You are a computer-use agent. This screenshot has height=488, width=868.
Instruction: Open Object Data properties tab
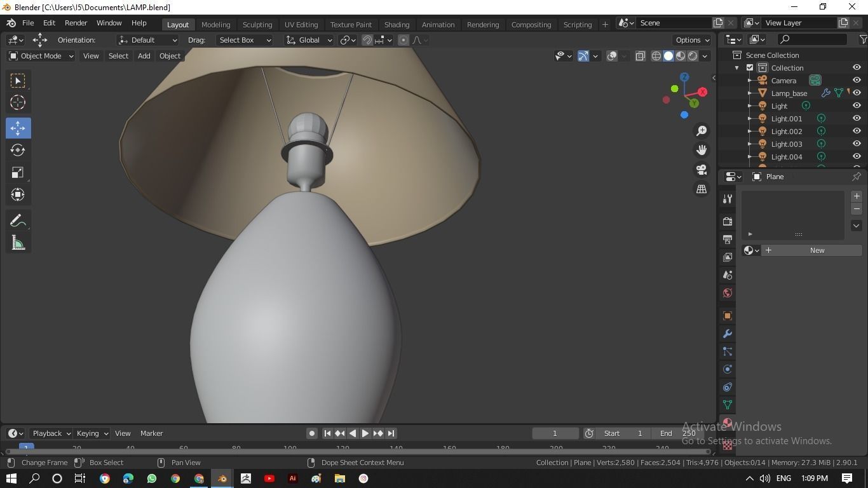[728, 405]
